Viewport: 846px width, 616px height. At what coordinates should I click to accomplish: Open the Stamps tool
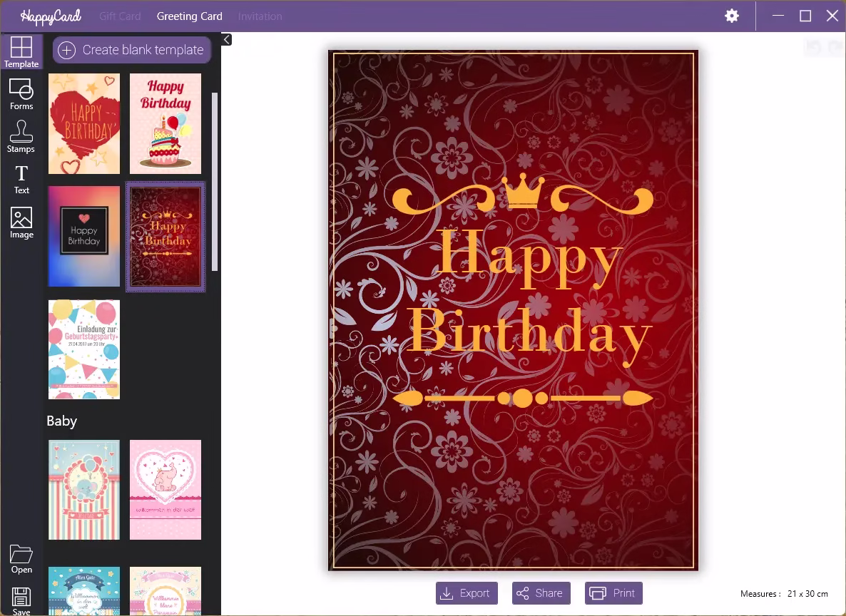(x=21, y=136)
